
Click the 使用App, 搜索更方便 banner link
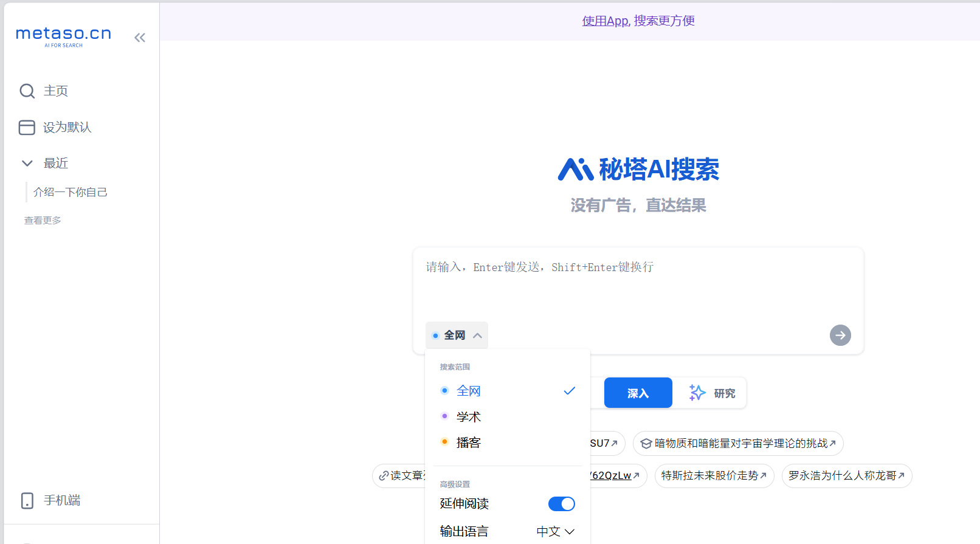pyautogui.click(x=638, y=21)
